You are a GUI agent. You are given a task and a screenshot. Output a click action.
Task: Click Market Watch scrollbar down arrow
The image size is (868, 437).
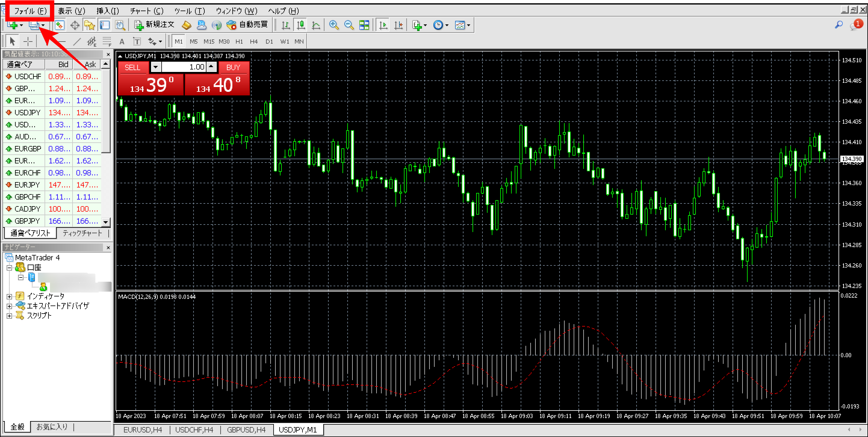[x=106, y=222]
